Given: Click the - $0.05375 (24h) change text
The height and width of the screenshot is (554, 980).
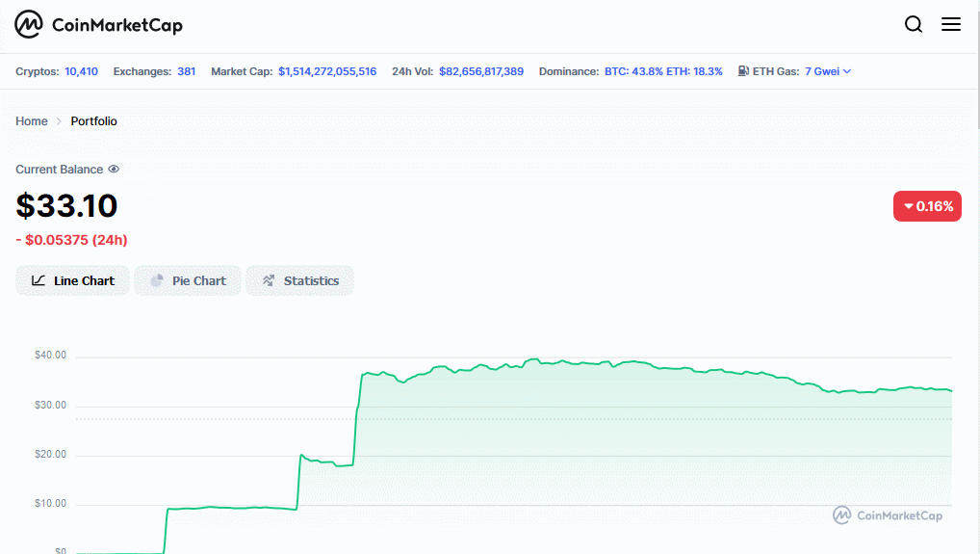Looking at the screenshot, I should (72, 240).
